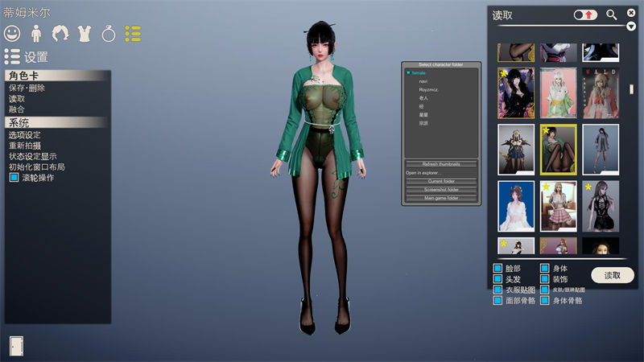
Task: Click the character list scrollbar handle
Action: click(632, 88)
